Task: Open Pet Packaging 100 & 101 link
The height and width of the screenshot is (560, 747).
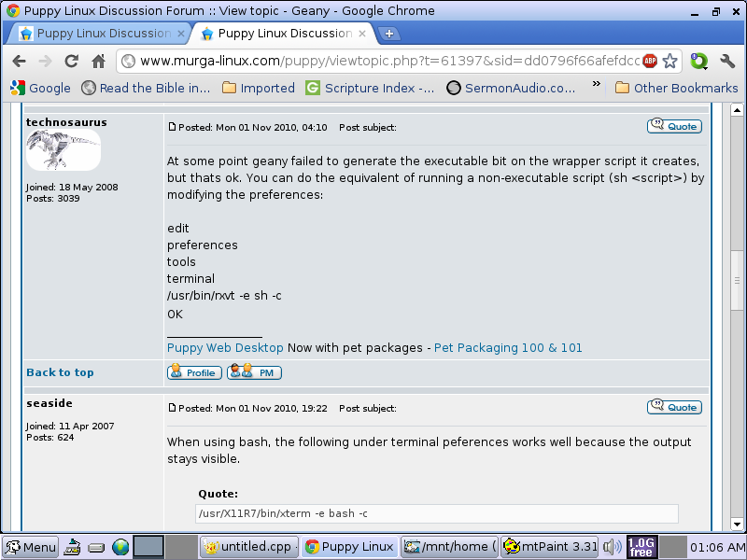Action: 508,348
